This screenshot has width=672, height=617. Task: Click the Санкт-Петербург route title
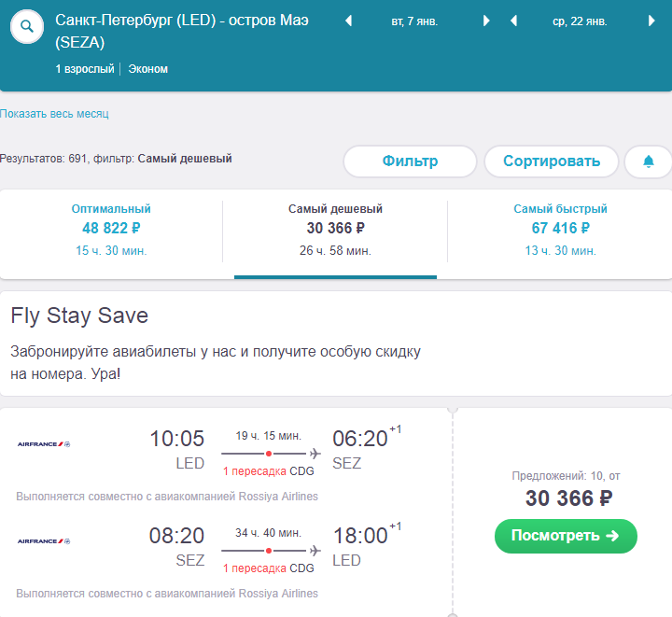182,32
